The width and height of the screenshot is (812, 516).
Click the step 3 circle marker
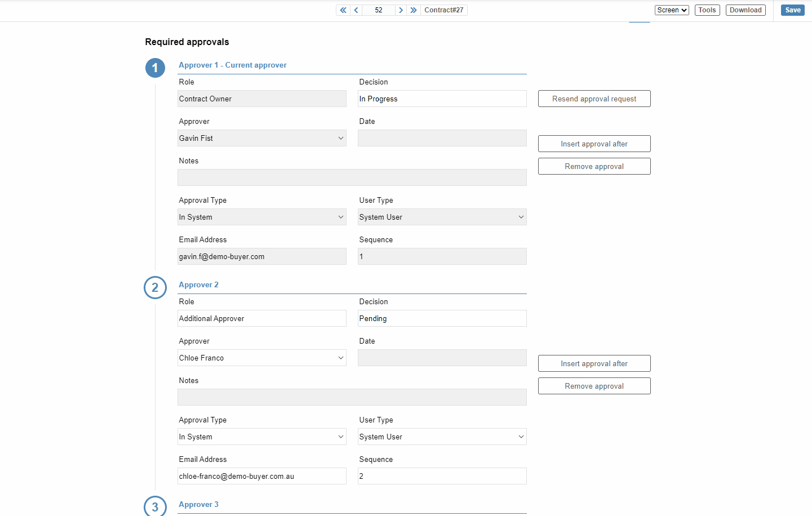coord(155,506)
